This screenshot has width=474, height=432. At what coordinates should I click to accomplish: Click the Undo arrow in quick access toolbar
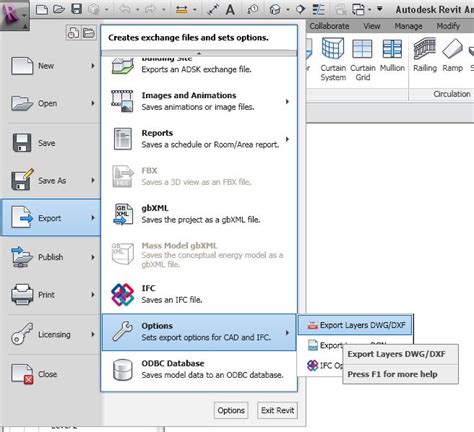[x=125, y=9]
